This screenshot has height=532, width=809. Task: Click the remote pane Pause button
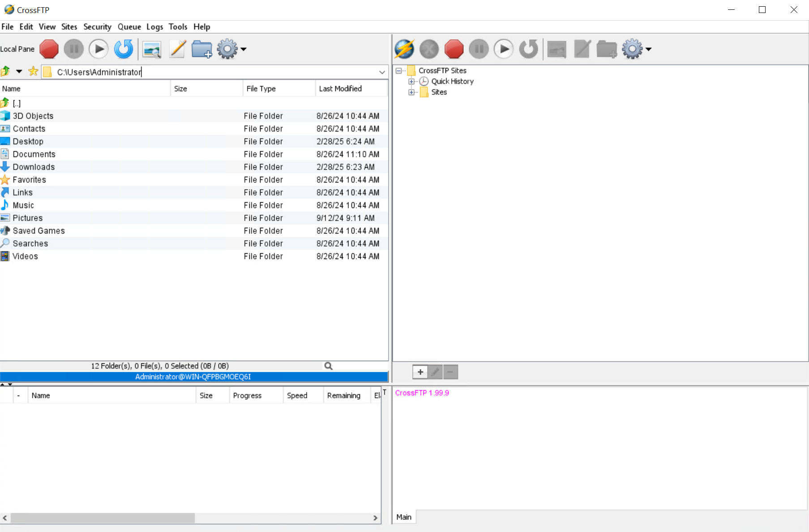point(479,49)
